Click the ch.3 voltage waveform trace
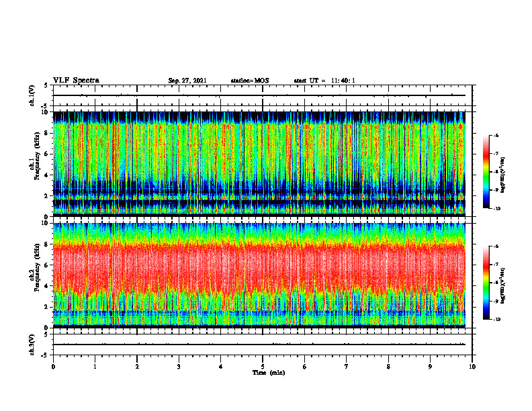 (259, 345)
